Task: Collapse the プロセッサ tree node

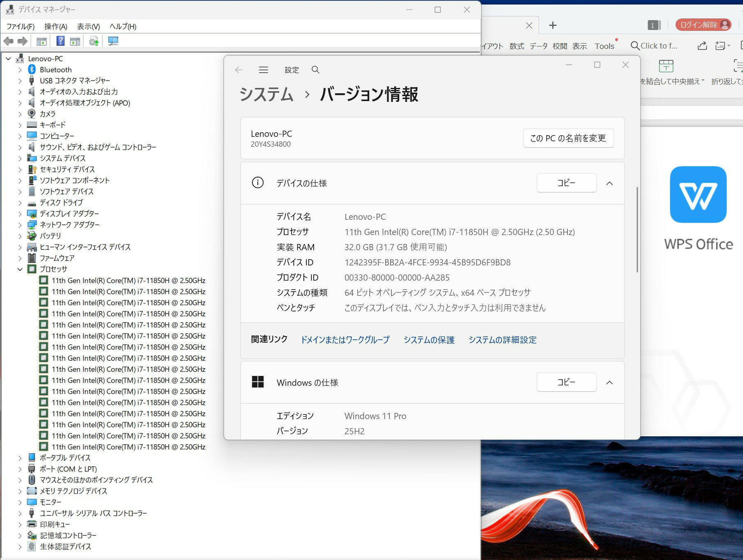Action: [x=20, y=270]
